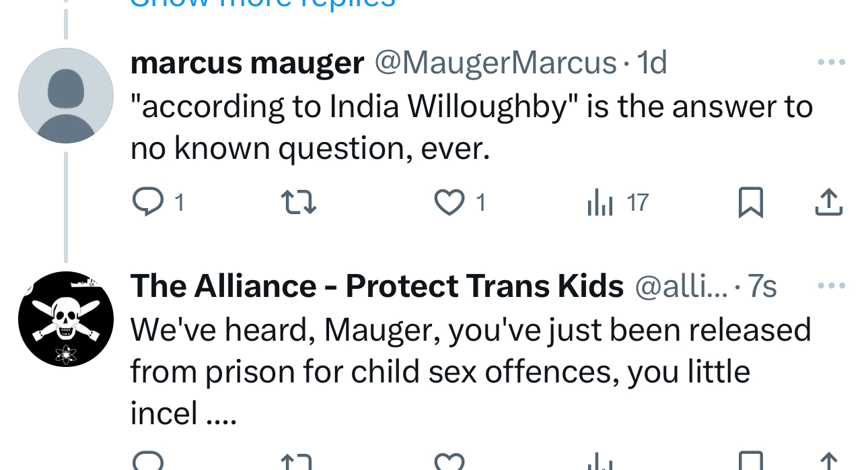Open the 1d timestamp link
The image size is (868, 470).
pyautogui.click(x=651, y=63)
